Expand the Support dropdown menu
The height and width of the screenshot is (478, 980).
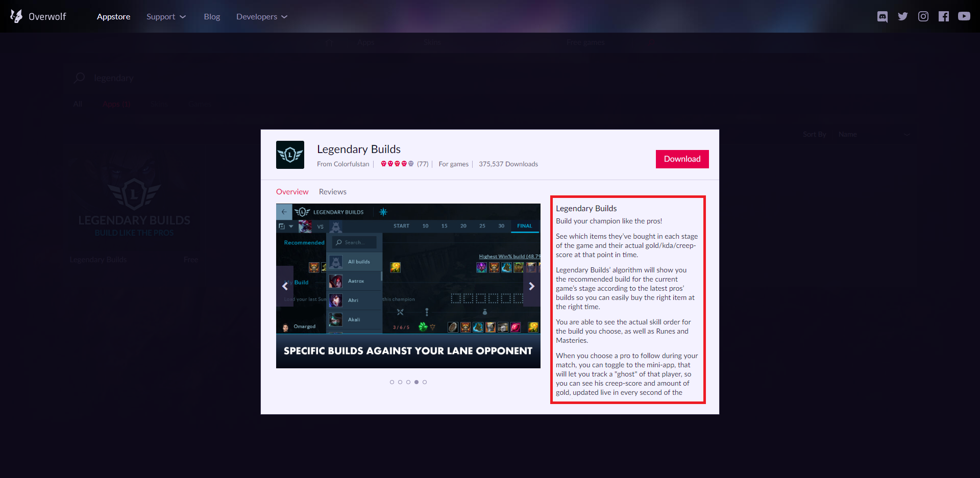pos(166,17)
